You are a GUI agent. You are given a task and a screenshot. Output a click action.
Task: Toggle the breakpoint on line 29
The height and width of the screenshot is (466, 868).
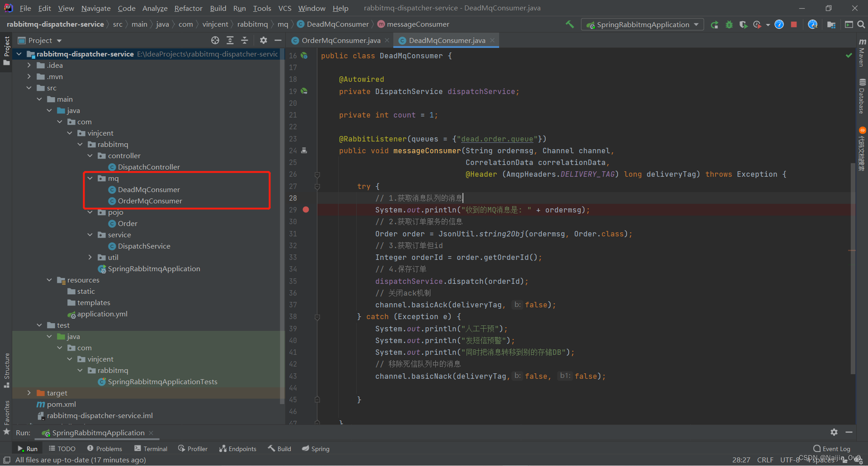(x=306, y=210)
